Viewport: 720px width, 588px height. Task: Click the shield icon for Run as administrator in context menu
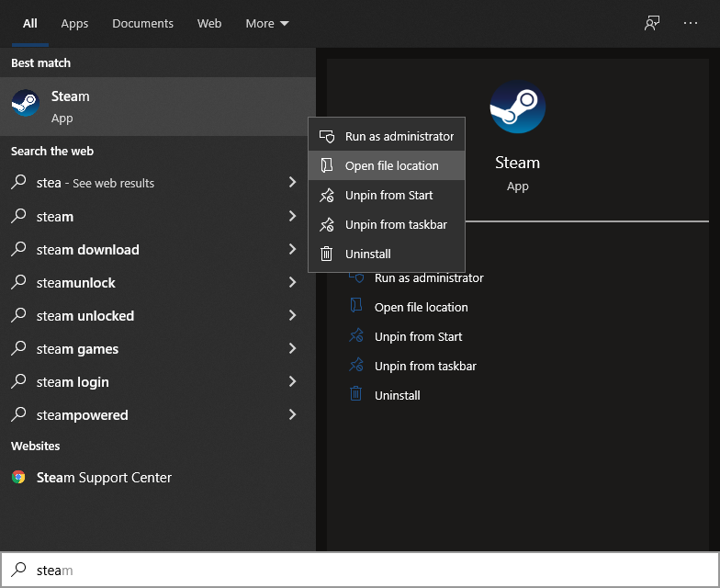pos(326,136)
